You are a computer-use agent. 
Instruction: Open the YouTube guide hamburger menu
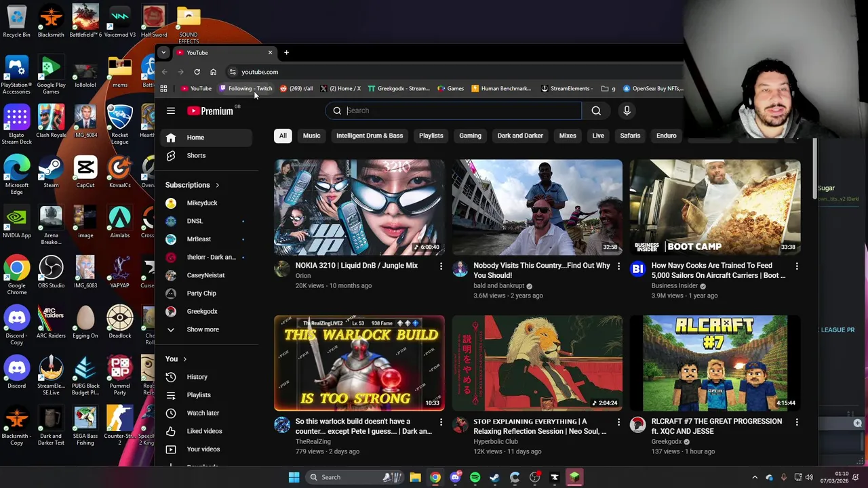[x=171, y=110]
